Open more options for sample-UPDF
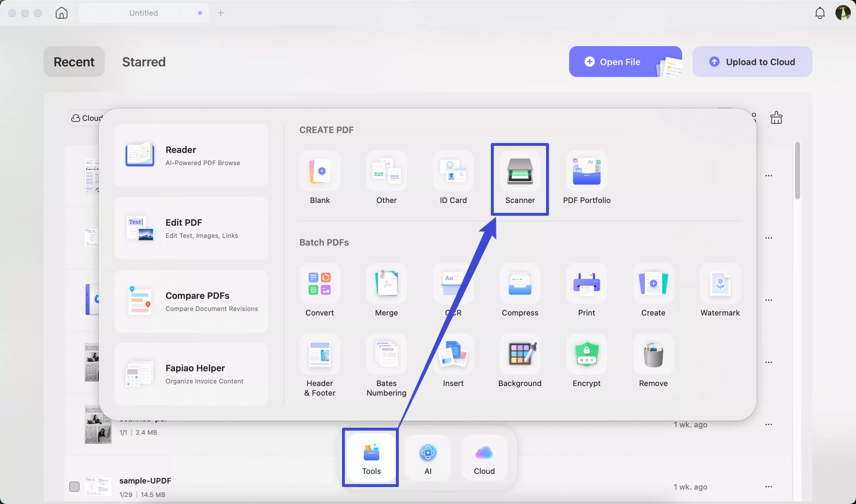 coord(769,486)
